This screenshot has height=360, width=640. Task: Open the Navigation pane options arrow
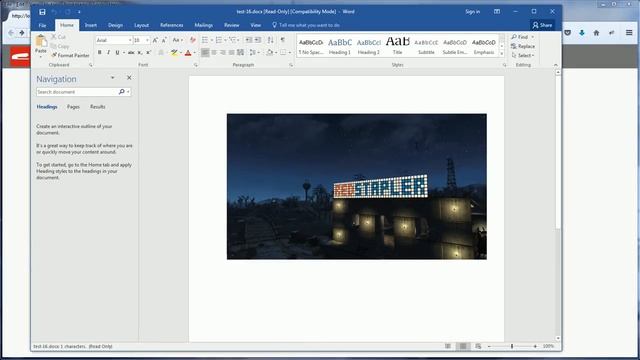tap(112, 78)
